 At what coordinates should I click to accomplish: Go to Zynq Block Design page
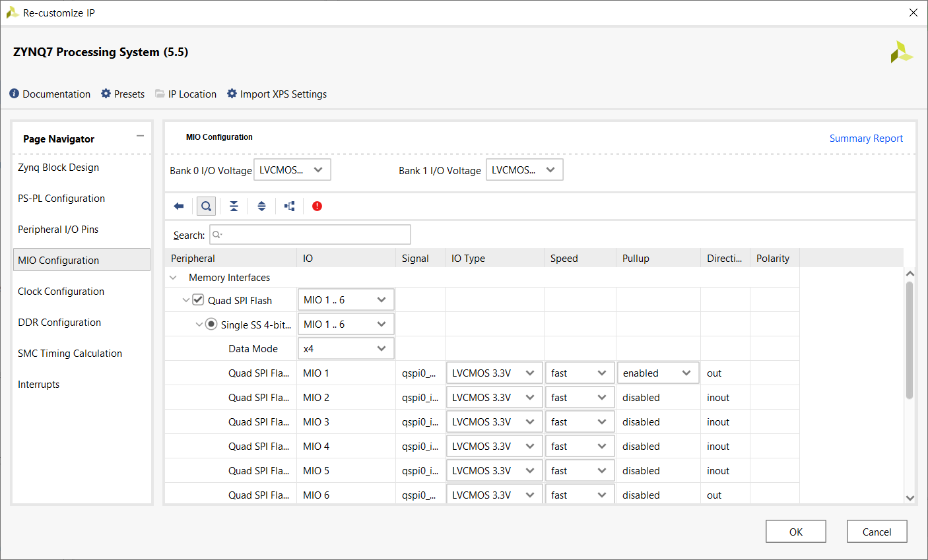coord(82,168)
